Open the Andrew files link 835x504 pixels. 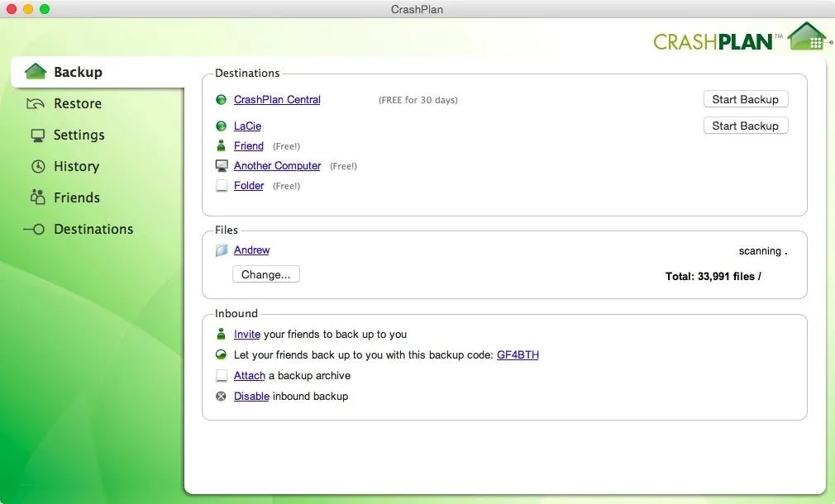(252, 250)
